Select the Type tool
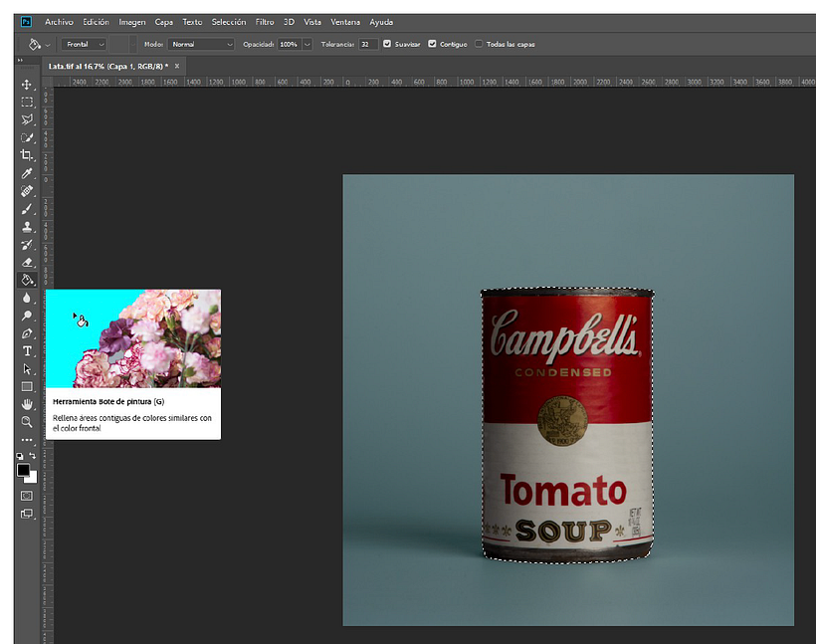 (27, 351)
